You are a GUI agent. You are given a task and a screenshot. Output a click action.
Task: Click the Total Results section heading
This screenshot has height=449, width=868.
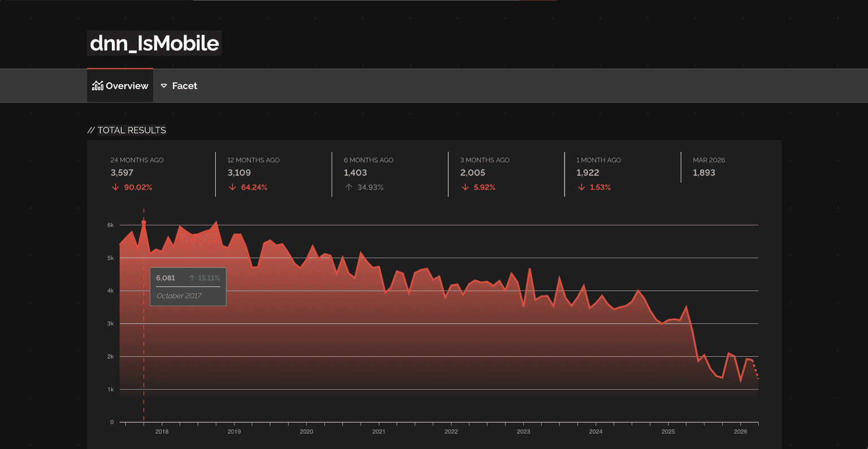(132, 130)
